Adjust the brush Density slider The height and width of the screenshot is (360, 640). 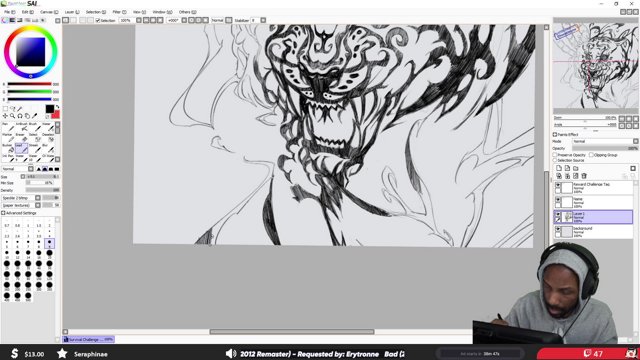42,190
